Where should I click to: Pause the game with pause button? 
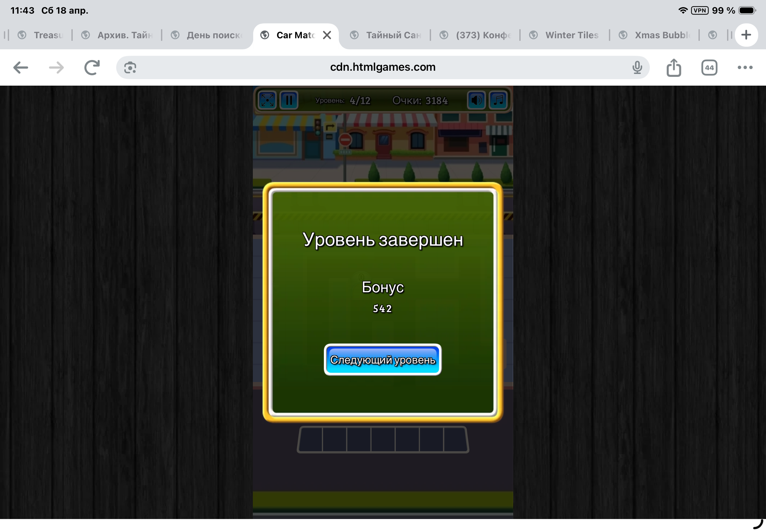click(289, 100)
